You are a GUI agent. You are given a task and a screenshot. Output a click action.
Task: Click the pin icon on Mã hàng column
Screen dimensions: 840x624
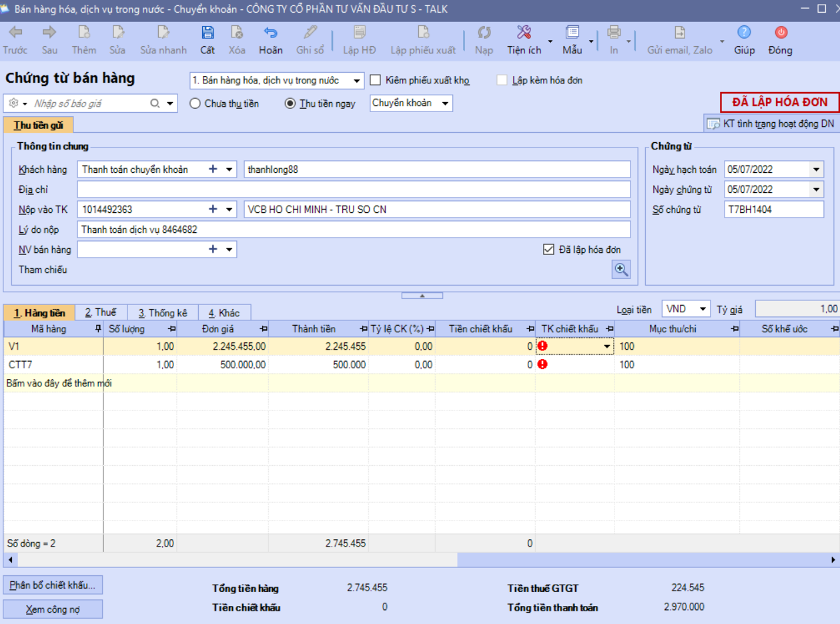(99, 329)
